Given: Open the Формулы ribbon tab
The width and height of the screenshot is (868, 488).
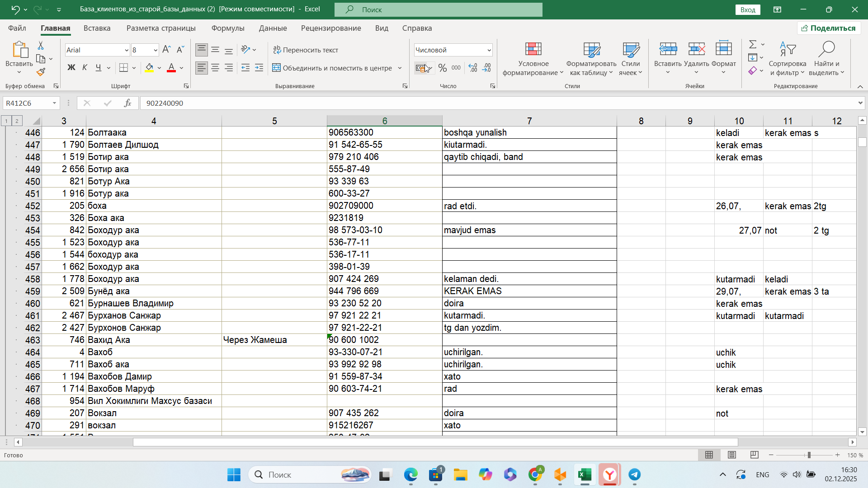Looking at the screenshot, I should click(x=227, y=28).
